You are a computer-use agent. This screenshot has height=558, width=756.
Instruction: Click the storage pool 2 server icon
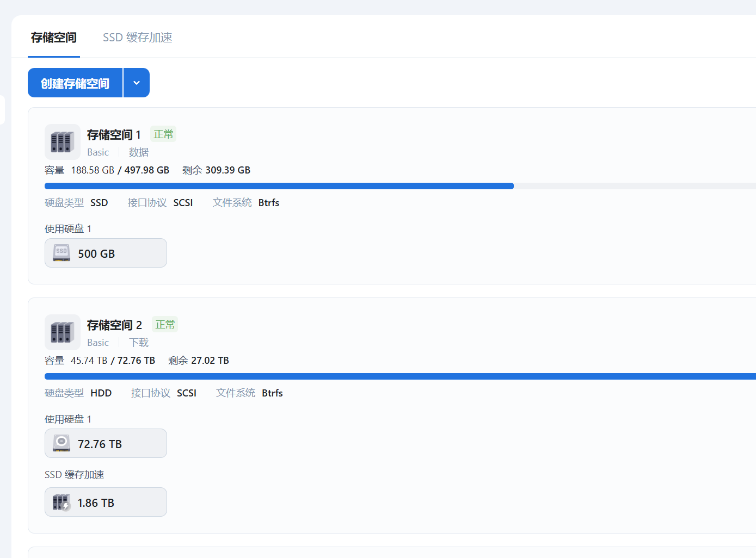point(62,332)
